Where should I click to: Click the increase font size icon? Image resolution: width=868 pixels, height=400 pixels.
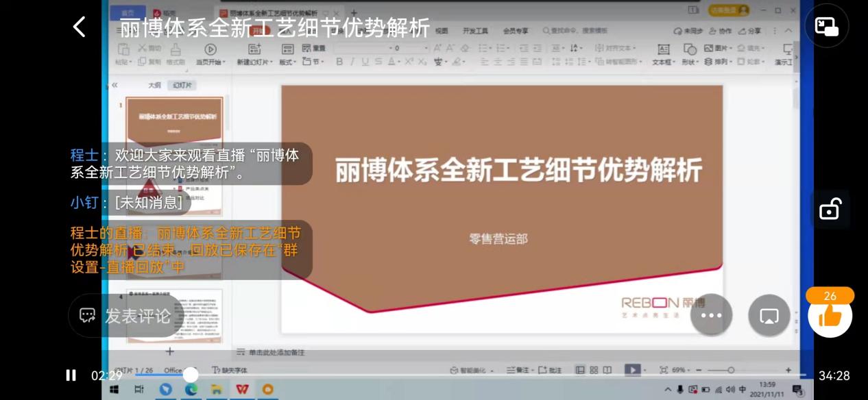(438, 48)
